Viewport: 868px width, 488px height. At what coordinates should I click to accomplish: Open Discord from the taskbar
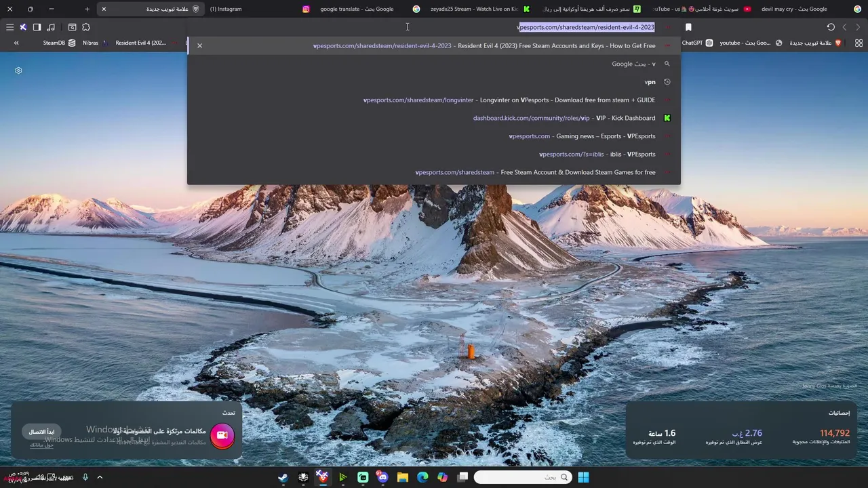382,477
